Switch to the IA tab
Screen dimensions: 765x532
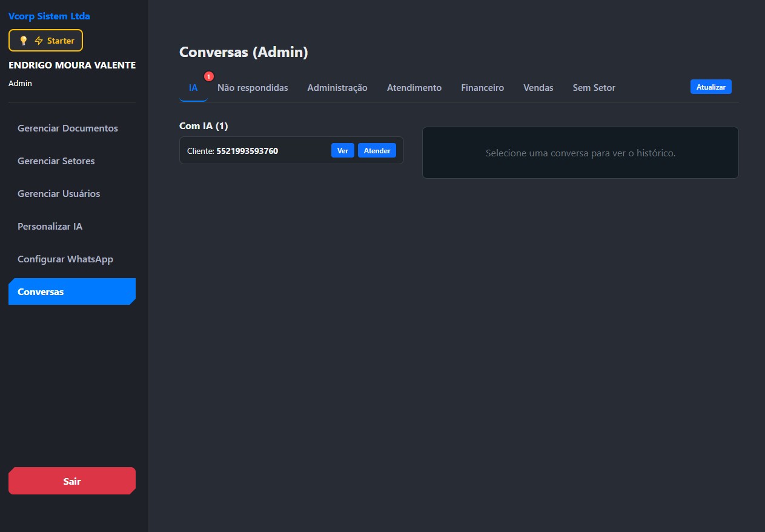pos(193,88)
